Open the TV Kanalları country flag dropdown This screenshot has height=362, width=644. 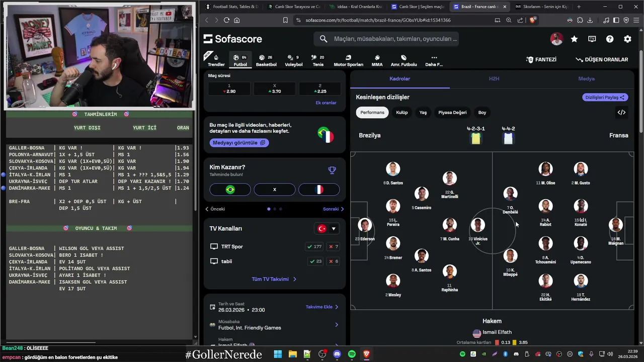327,229
